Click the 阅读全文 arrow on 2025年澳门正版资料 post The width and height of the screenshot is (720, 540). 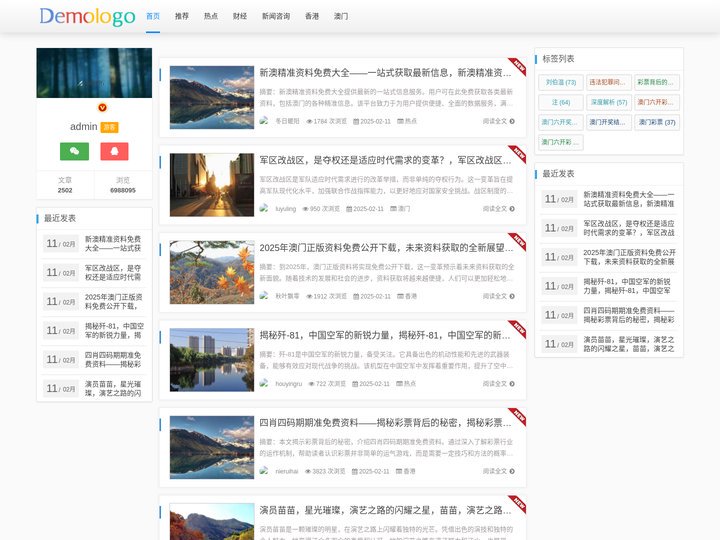pyautogui.click(x=512, y=296)
